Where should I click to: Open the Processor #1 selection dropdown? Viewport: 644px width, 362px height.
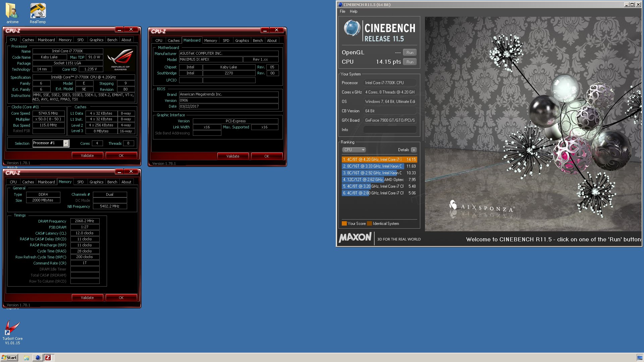click(66, 143)
